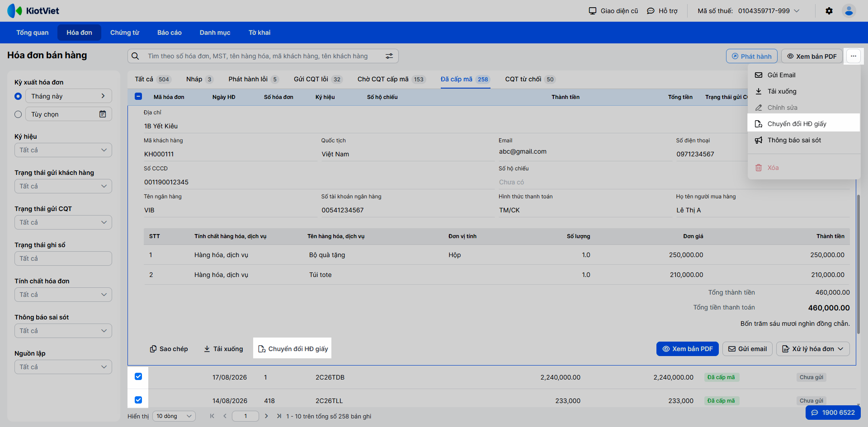868x427 pixels.
Task: Open the Tính chất hóa đơn dropdown
Action: click(63, 295)
